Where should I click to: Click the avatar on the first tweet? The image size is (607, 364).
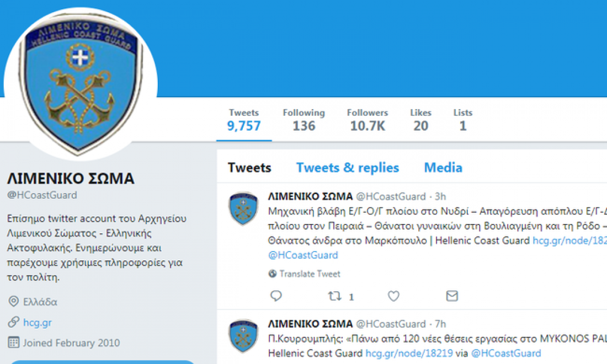243,208
